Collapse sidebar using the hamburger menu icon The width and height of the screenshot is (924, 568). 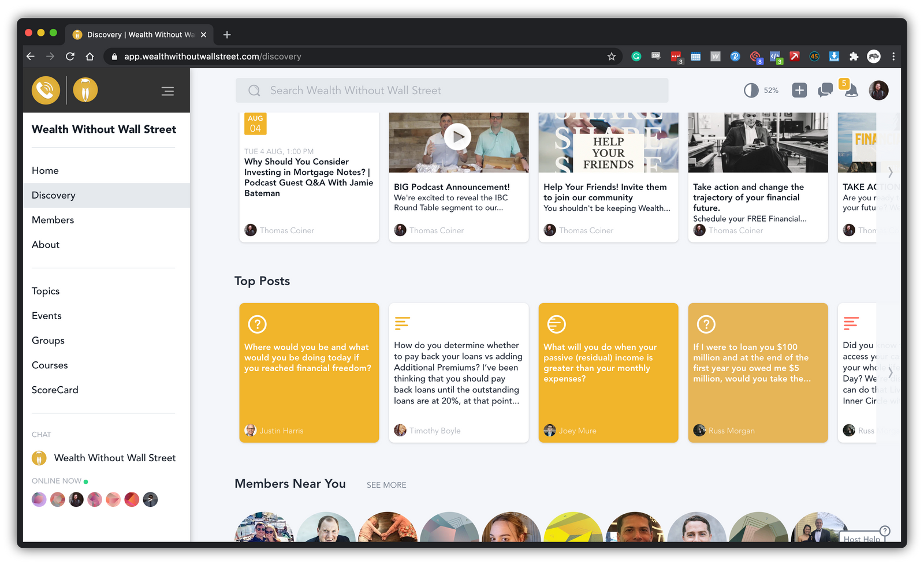click(x=167, y=91)
